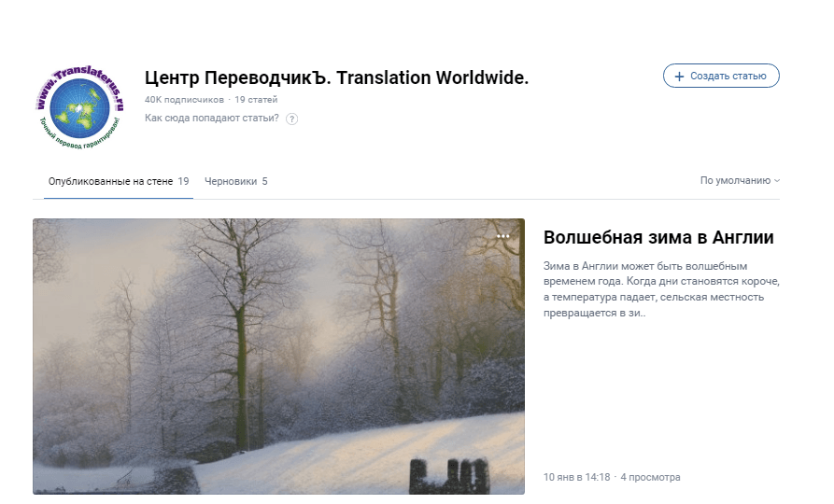The image size is (834, 504).
Task: Click the Создать статью button
Action: [721, 76]
